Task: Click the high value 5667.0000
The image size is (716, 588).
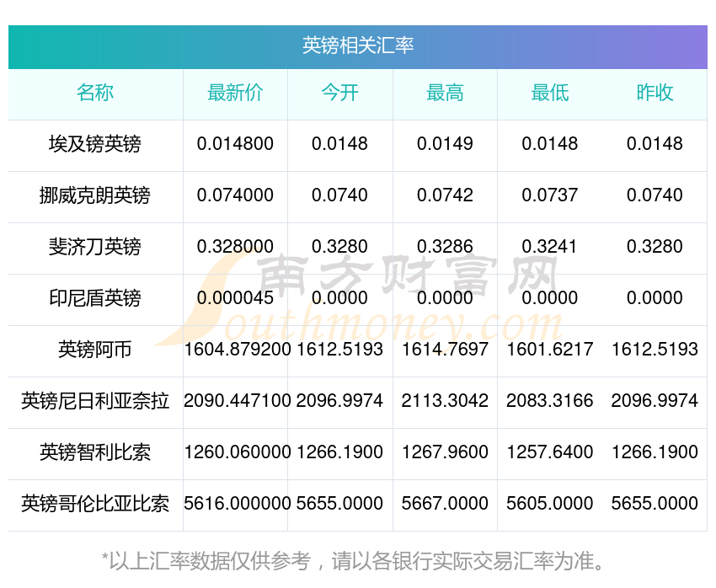Action: tap(445, 504)
